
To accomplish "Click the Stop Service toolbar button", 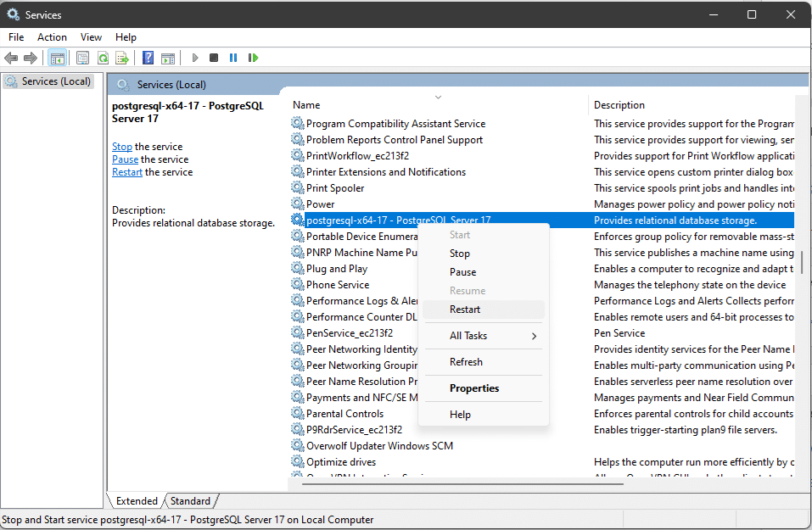I will [214, 58].
